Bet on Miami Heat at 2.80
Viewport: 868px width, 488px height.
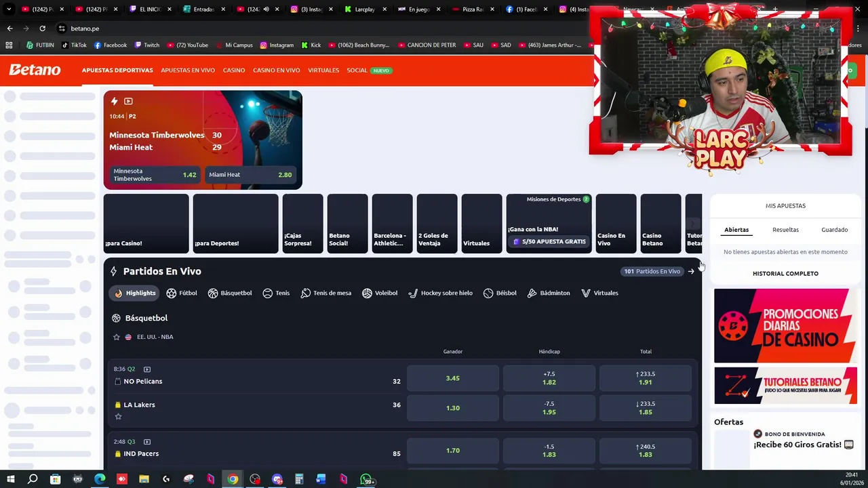click(x=251, y=175)
